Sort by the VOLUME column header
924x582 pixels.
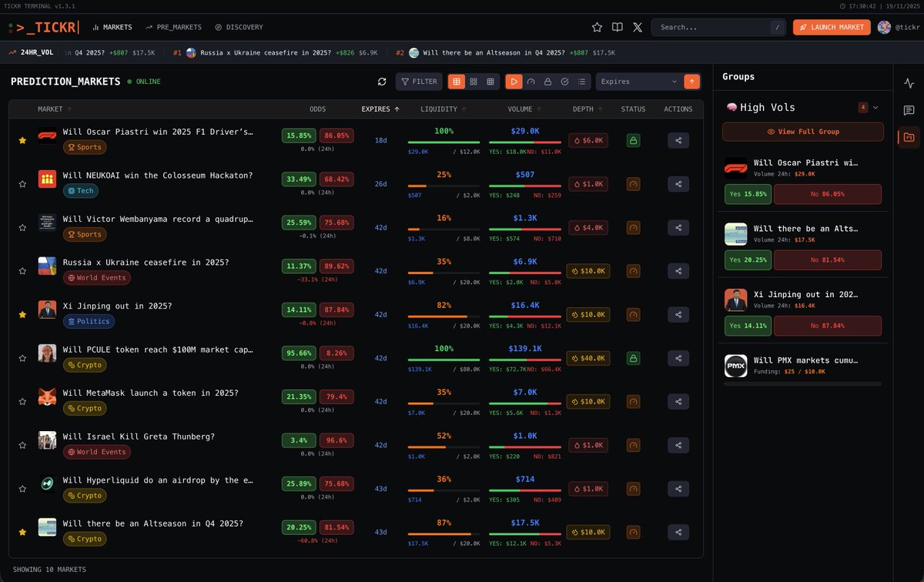pyautogui.click(x=524, y=109)
